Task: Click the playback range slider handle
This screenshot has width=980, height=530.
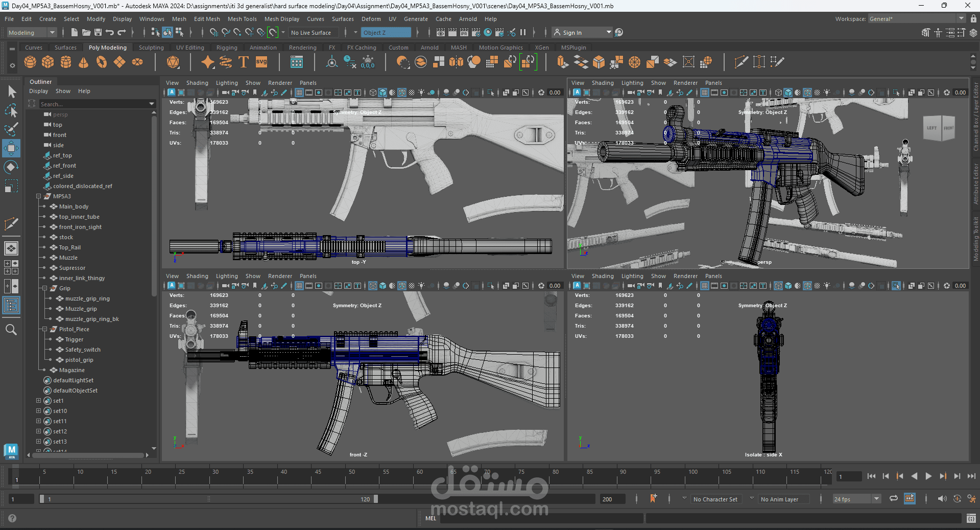Action: click(x=376, y=499)
